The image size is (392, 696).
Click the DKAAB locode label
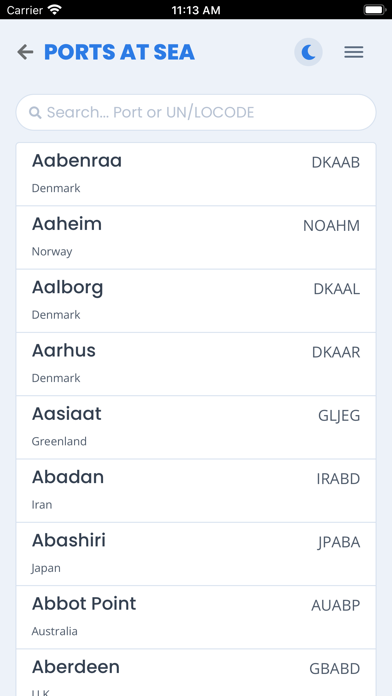[336, 163]
